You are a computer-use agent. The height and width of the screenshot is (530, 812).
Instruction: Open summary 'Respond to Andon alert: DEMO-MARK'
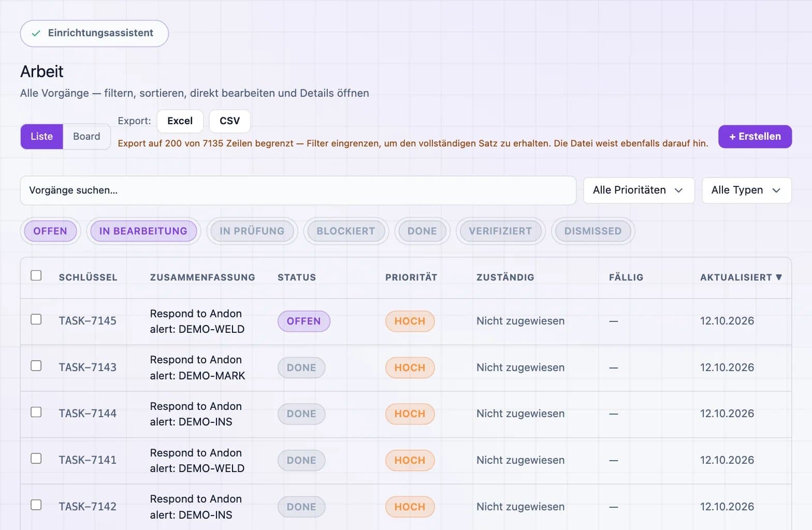197,367
